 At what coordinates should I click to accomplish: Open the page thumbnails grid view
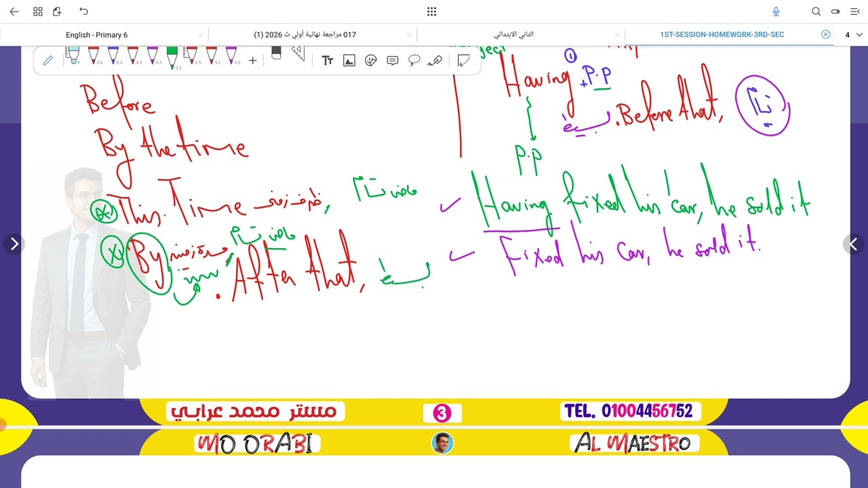point(38,12)
